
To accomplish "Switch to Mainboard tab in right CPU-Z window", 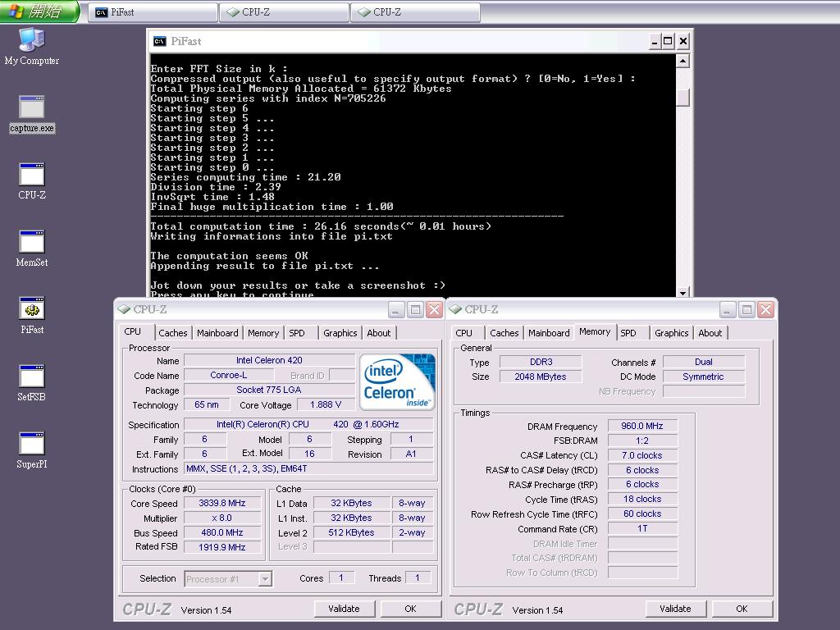I will (x=549, y=333).
